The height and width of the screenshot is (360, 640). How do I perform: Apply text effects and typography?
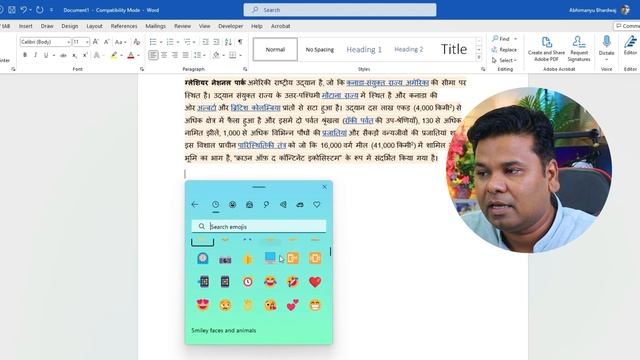coord(97,55)
